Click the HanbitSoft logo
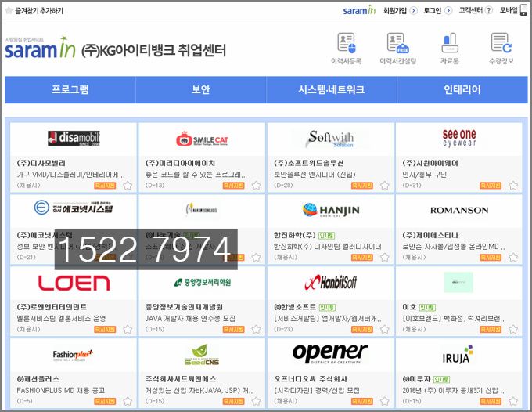The image size is (532, 412). point(330,282)
